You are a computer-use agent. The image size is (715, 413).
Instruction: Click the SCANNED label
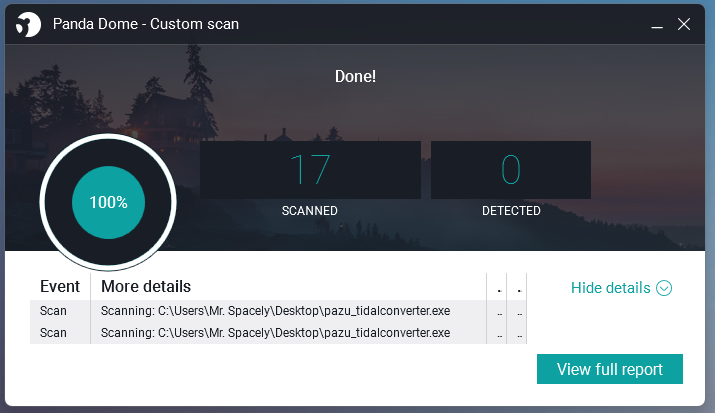pos(310,211)
